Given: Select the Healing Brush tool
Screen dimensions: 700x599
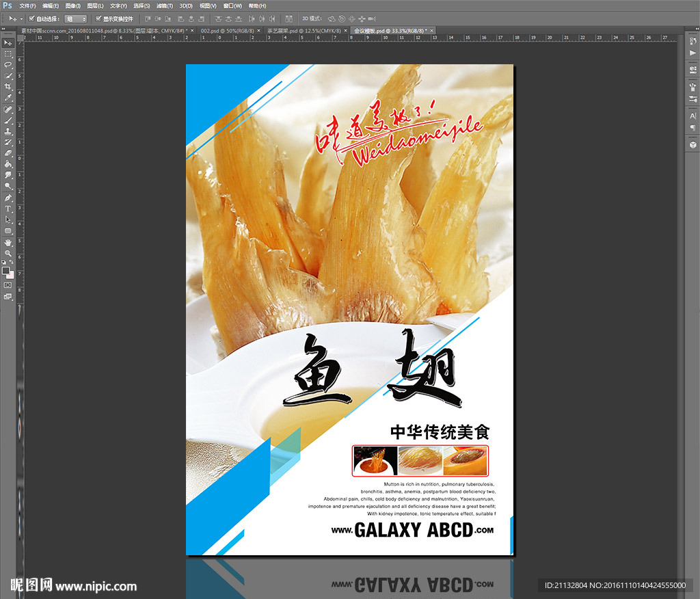Looking at the screenshot, I should click(x=8, y=109).
